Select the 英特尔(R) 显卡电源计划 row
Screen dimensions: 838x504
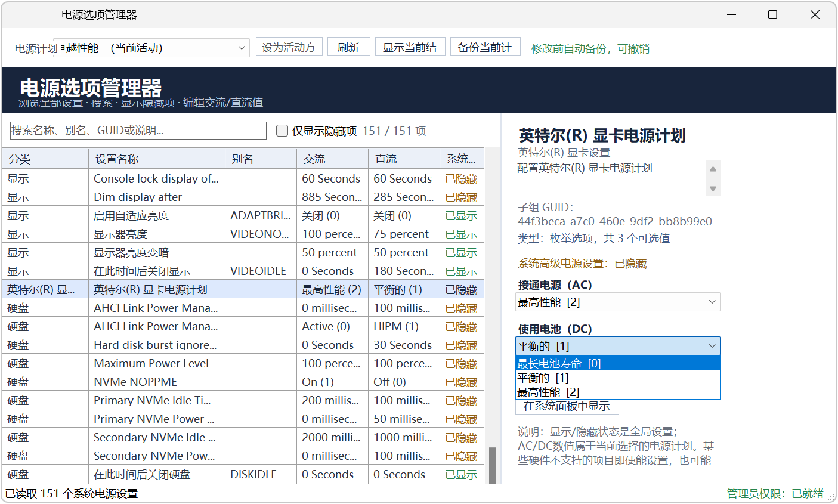[x=243, y=289]
